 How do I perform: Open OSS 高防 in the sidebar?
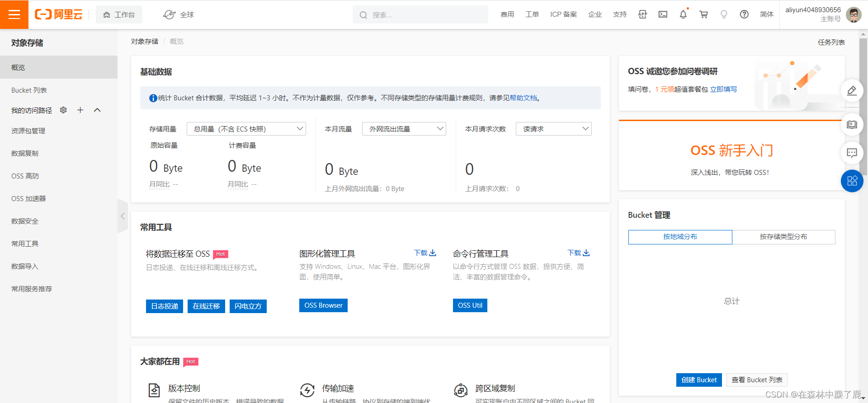pos(59,176)
